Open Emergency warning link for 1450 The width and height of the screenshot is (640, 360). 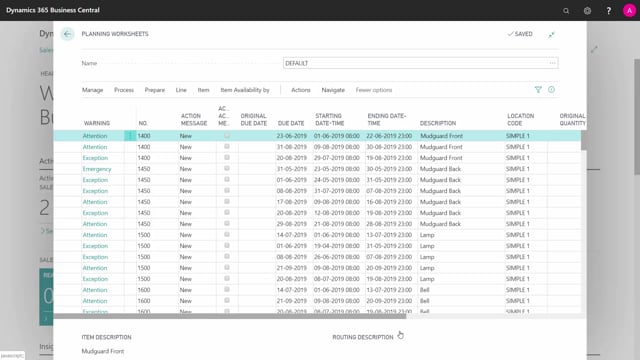coord(97,169)
